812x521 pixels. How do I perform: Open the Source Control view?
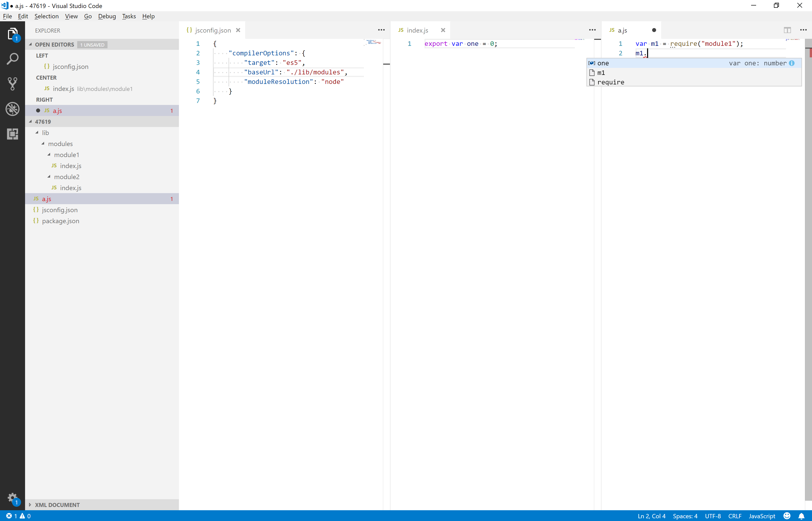(x=13, y=84)
